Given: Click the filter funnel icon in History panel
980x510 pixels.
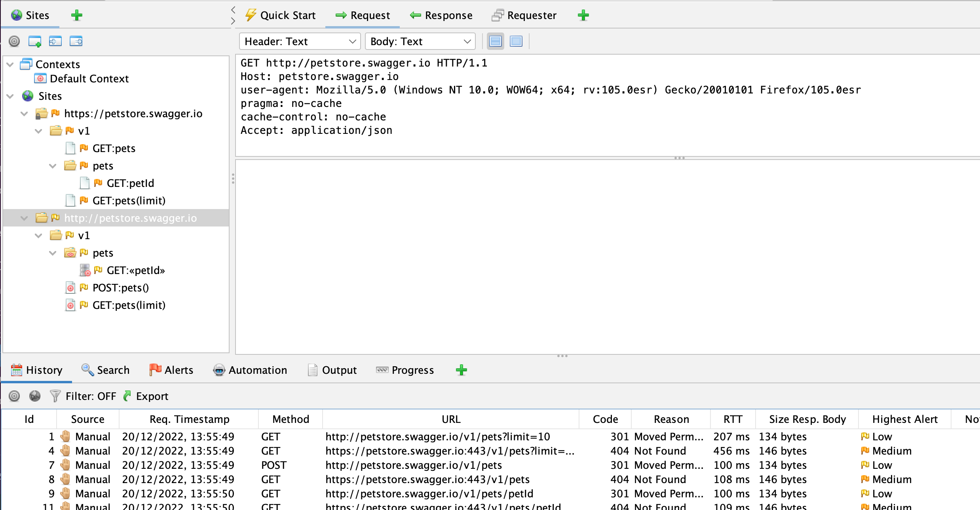Looking at the screenshot, I should [54, 396].
